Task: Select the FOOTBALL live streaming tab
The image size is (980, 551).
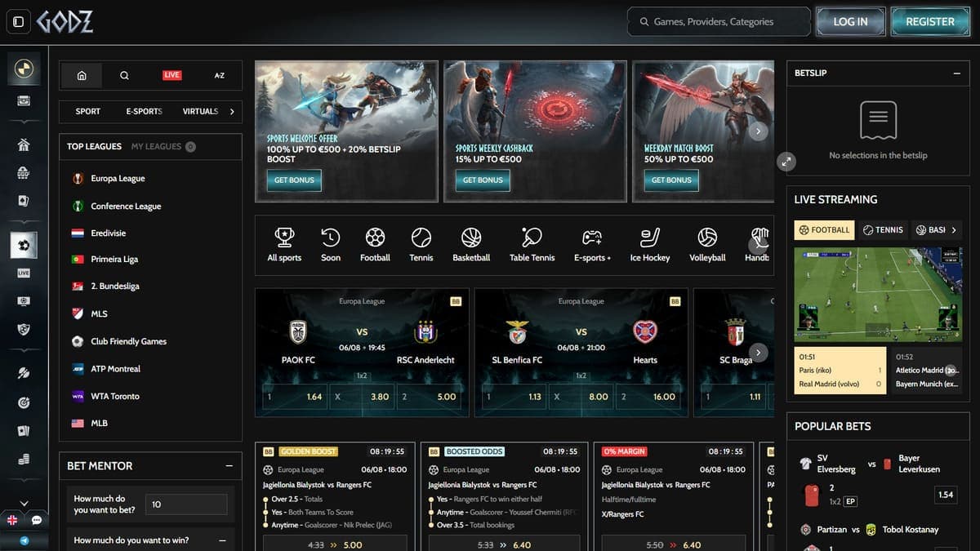Action: click(x=824, y=230)
